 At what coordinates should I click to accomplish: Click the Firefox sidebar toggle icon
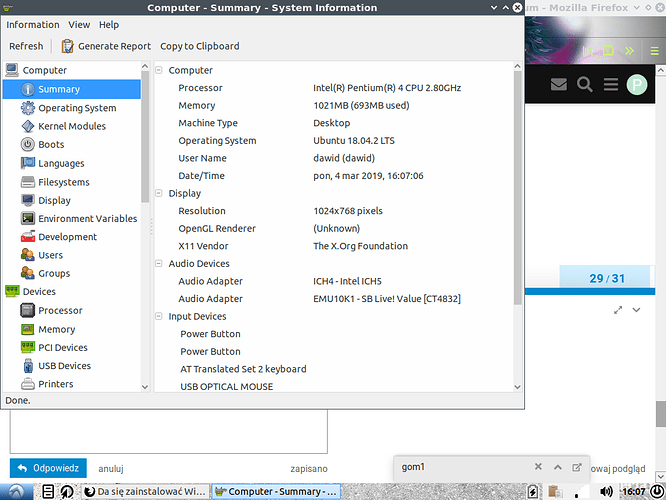[608, 51]
